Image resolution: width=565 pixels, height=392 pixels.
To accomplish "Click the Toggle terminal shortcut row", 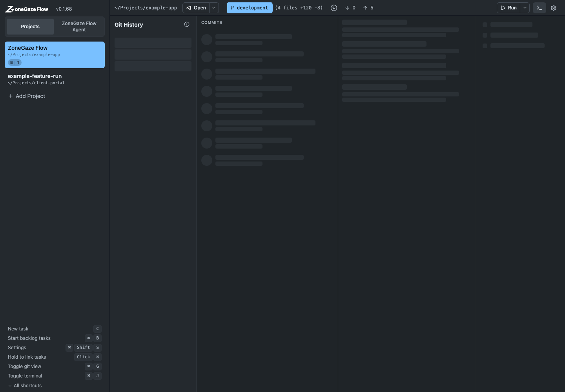I will 55,376.
